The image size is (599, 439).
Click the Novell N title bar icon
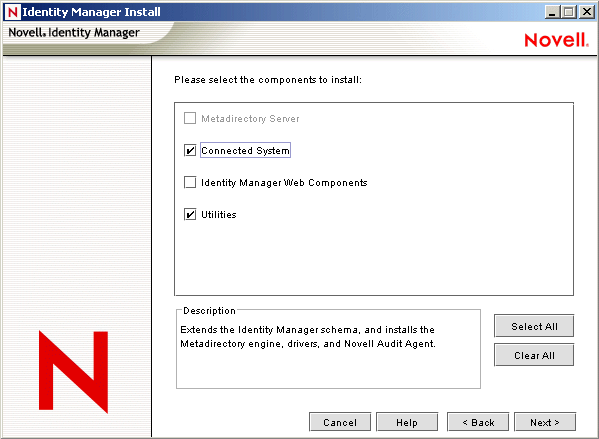[12, 12]
